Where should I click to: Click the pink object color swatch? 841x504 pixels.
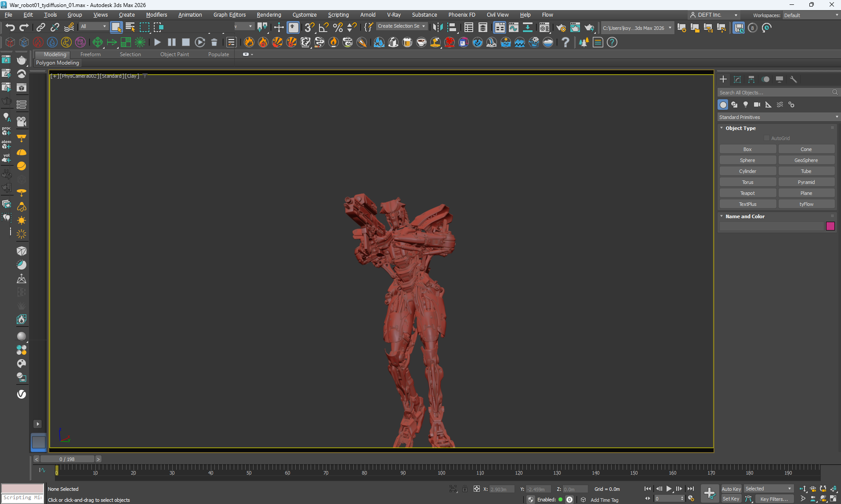tap(830, 226)
